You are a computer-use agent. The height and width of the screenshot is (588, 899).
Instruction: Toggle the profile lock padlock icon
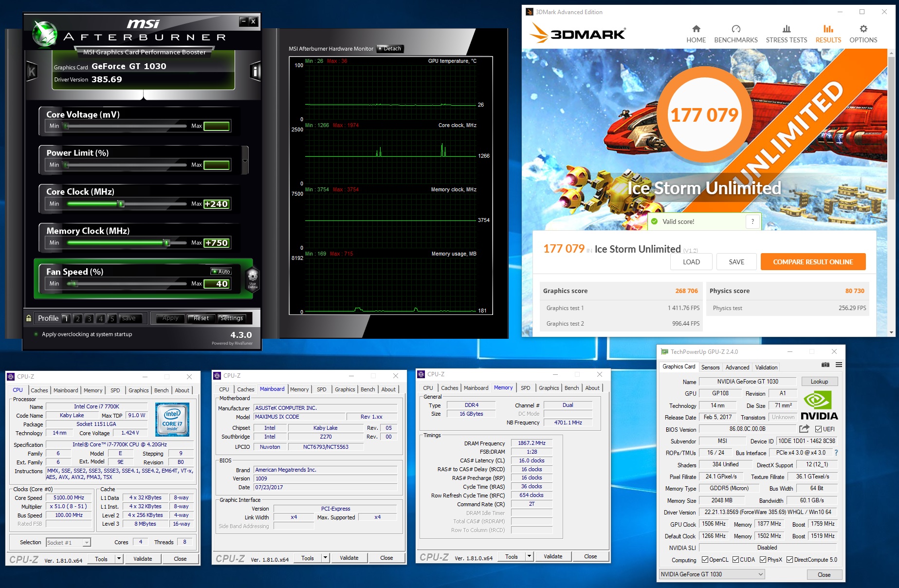tap(29, 318)
